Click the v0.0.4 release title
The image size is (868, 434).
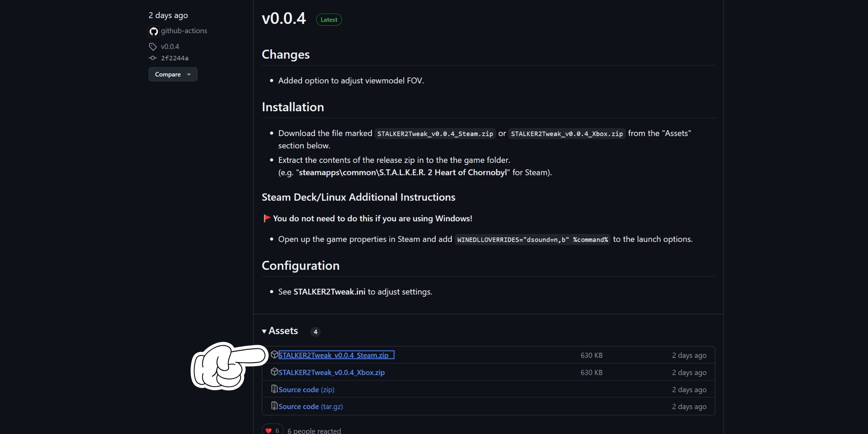click(284, 19)
